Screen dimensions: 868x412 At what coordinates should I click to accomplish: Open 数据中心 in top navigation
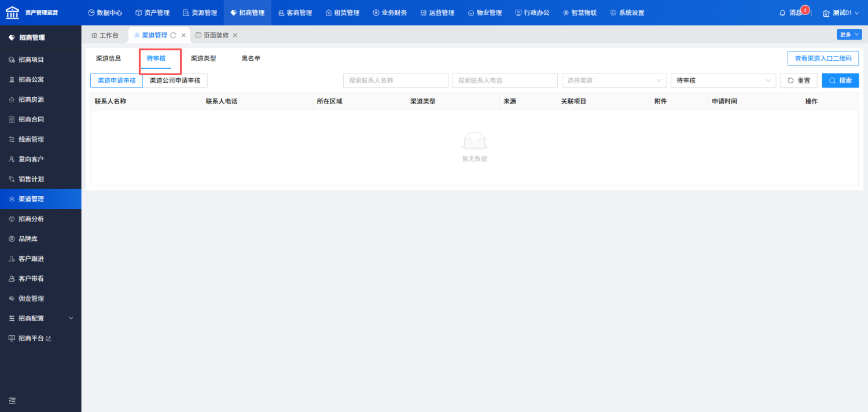105,13
